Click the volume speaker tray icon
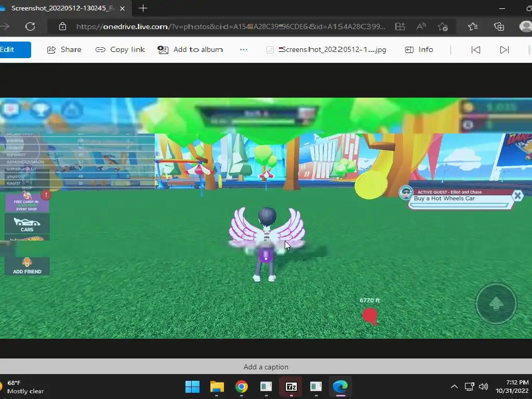The height and width of the screenshot is (399, 532). [483, 387]
